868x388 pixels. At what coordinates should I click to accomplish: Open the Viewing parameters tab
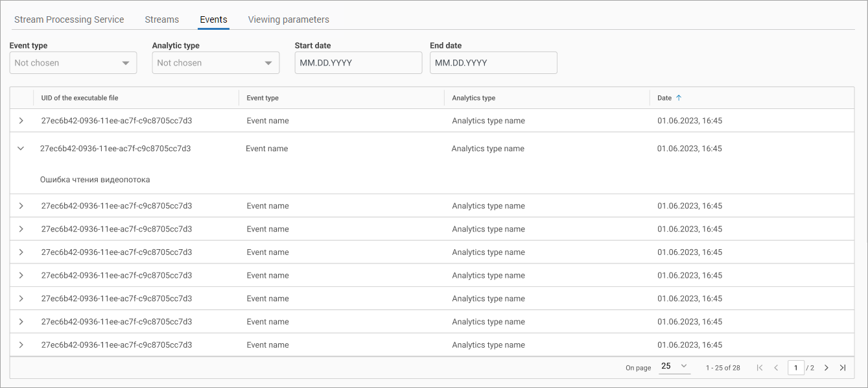(288, 19)
